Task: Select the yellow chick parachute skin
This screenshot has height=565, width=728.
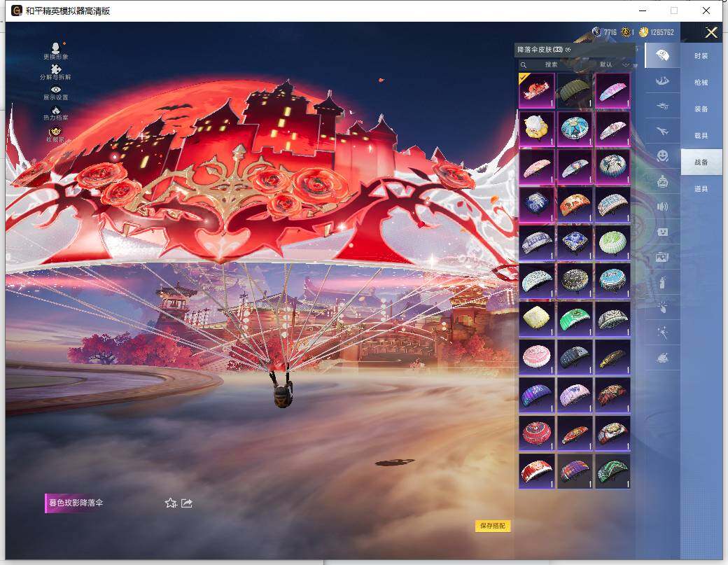Action: pyautogui.click(x=537, y=129)
